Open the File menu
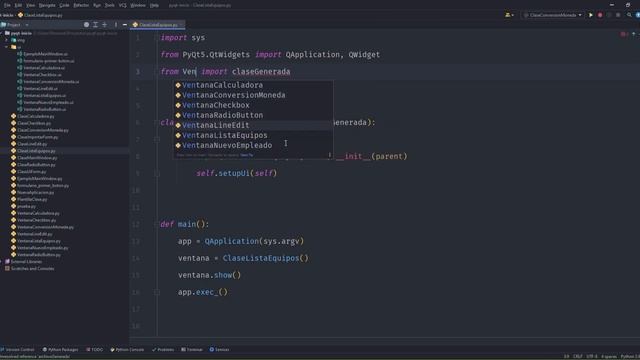Image resolution: width=640 pixels, height=360 pixels. (7, 5)
